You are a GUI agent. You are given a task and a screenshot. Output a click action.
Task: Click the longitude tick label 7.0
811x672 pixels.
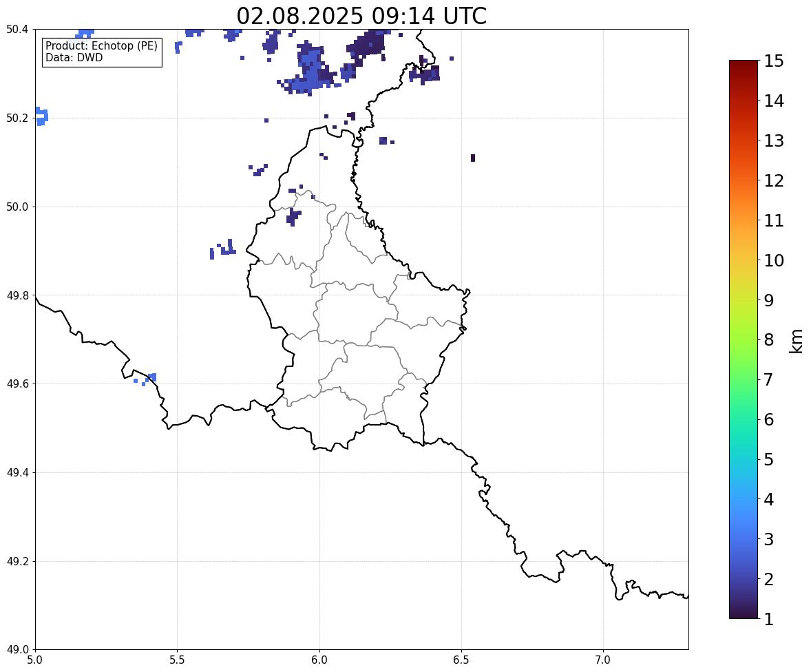pyautogui.click(x=603, y=660)
